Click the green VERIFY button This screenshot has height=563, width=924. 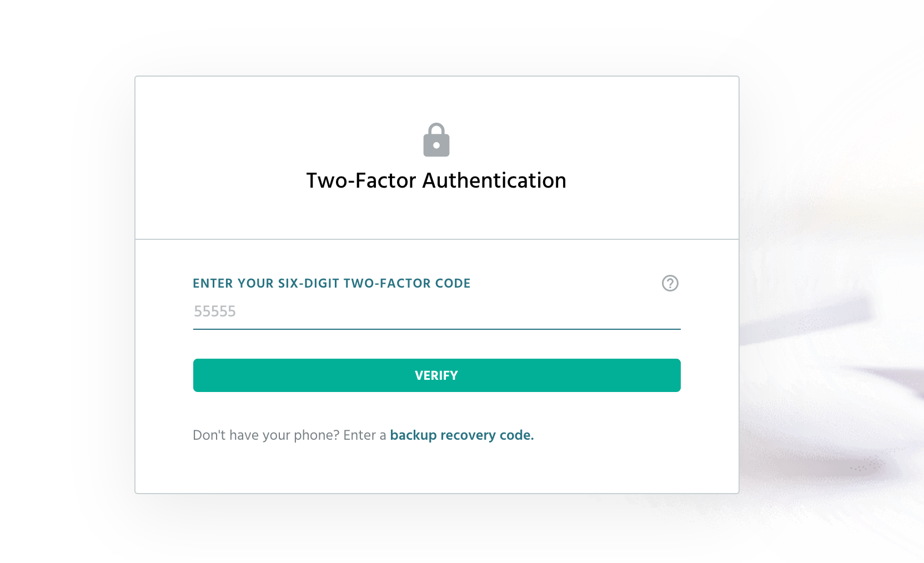pos(437,375)
